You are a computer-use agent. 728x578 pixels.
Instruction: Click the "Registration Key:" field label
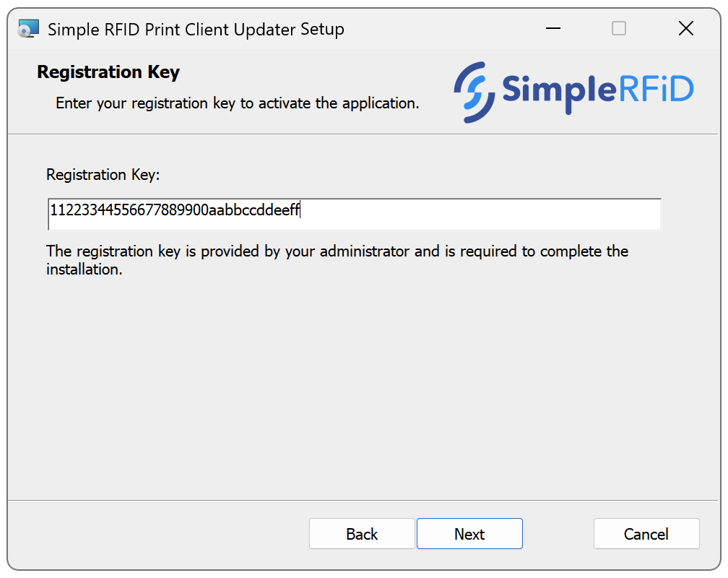103,175
